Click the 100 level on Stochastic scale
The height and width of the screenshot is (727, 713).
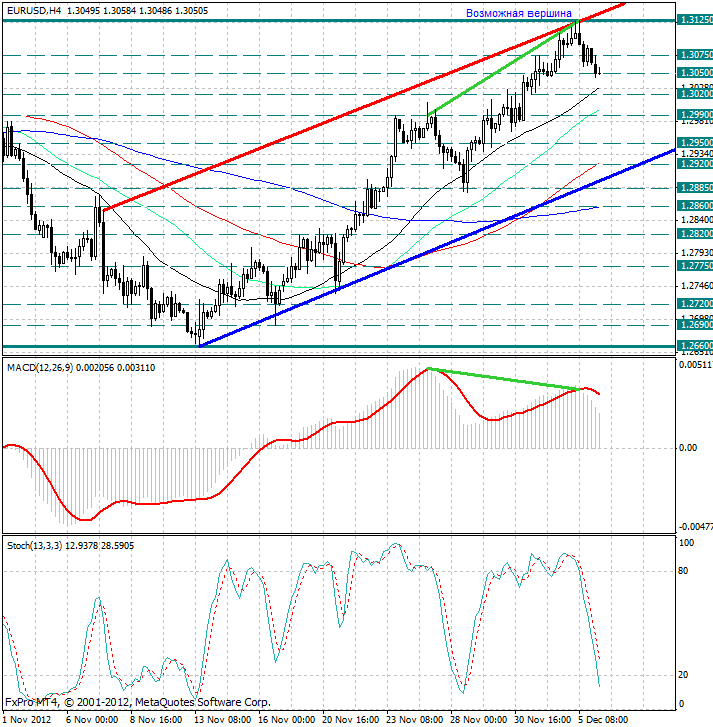coord(686,542)
